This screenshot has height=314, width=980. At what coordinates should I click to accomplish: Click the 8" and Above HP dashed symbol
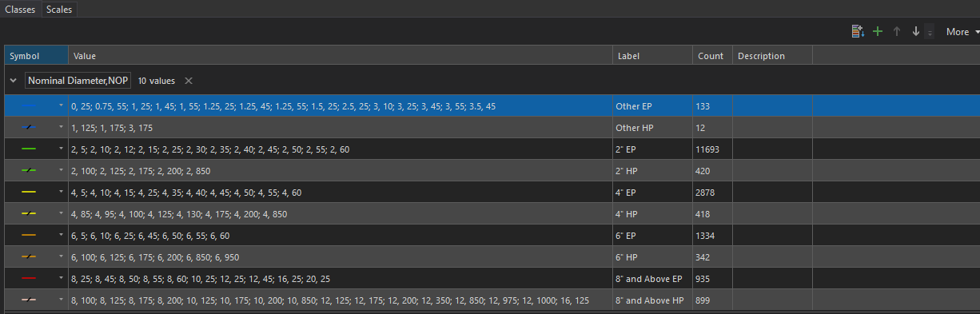30,300
